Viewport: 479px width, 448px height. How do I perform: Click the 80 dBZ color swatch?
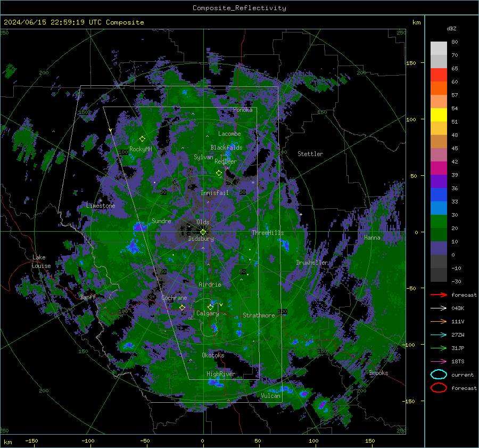(439, 48)
